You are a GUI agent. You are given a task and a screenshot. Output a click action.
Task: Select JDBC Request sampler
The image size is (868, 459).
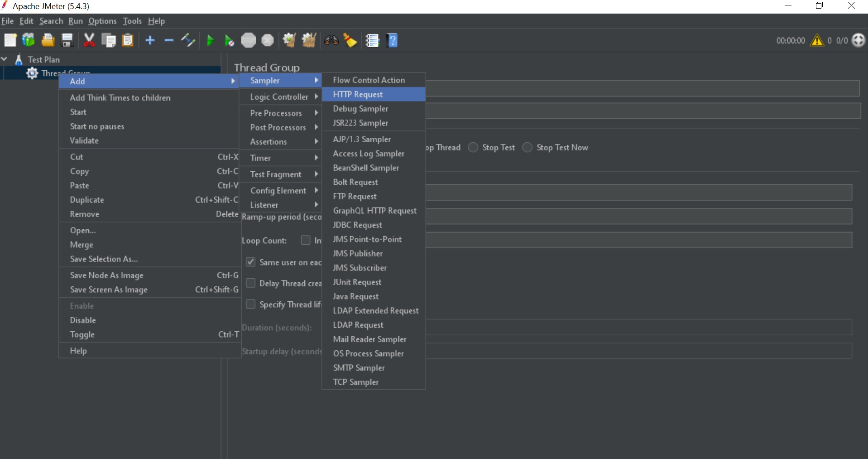(x=374, y=225)
